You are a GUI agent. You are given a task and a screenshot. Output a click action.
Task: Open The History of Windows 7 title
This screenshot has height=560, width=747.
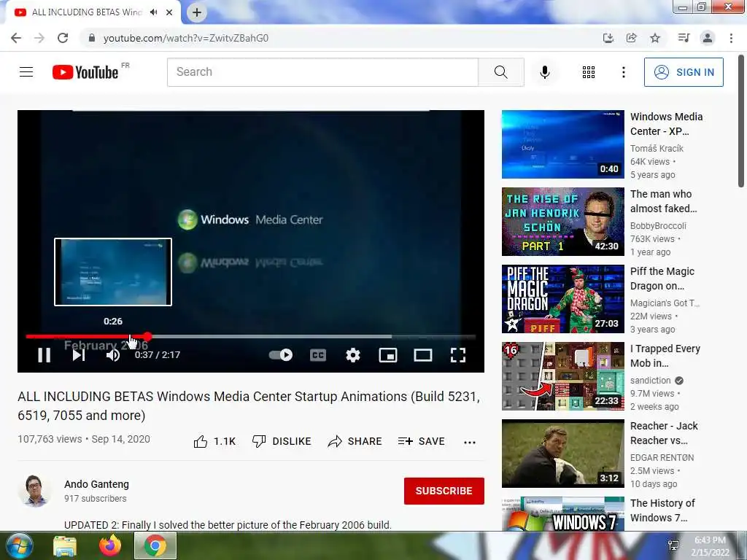click(x=662, y=510)
